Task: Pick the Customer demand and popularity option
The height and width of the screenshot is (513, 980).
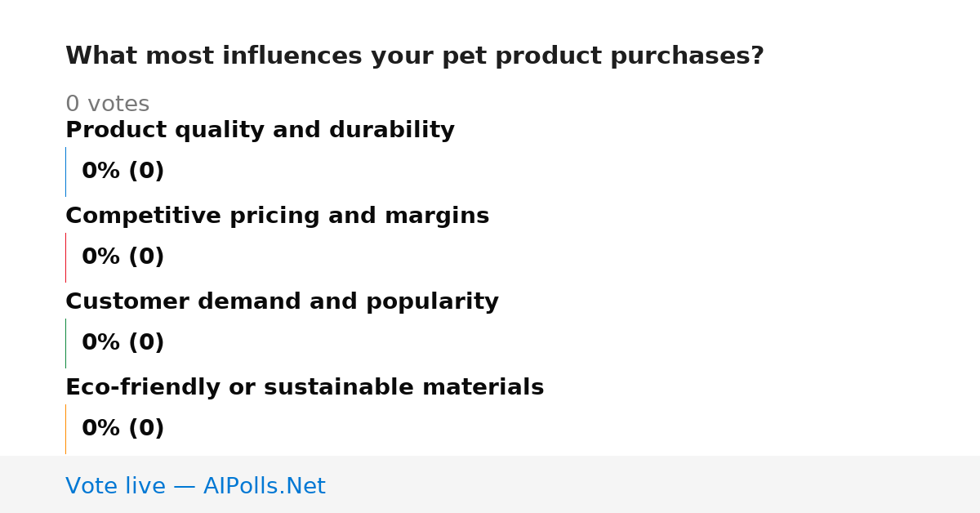Action: [x=282, y=302]
